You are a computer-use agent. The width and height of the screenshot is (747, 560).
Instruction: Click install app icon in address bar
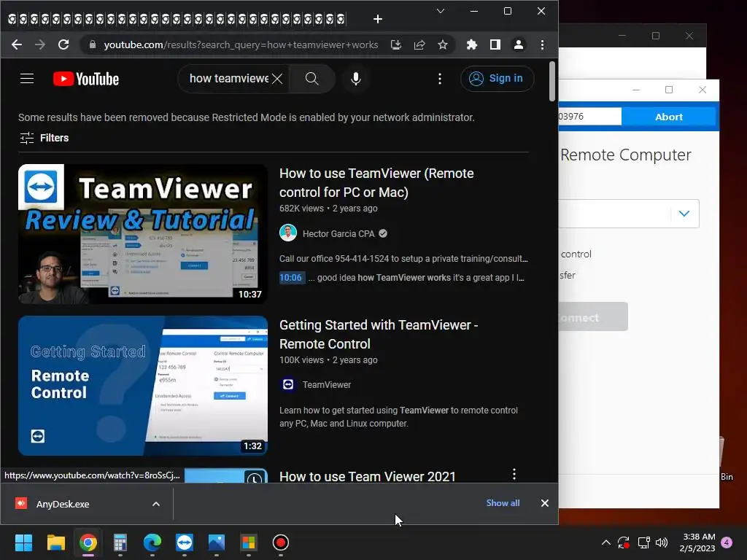click(396, 44)
